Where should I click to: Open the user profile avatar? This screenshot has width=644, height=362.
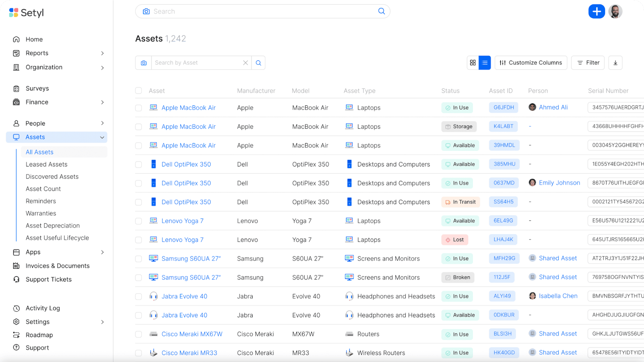pos(615,11)
